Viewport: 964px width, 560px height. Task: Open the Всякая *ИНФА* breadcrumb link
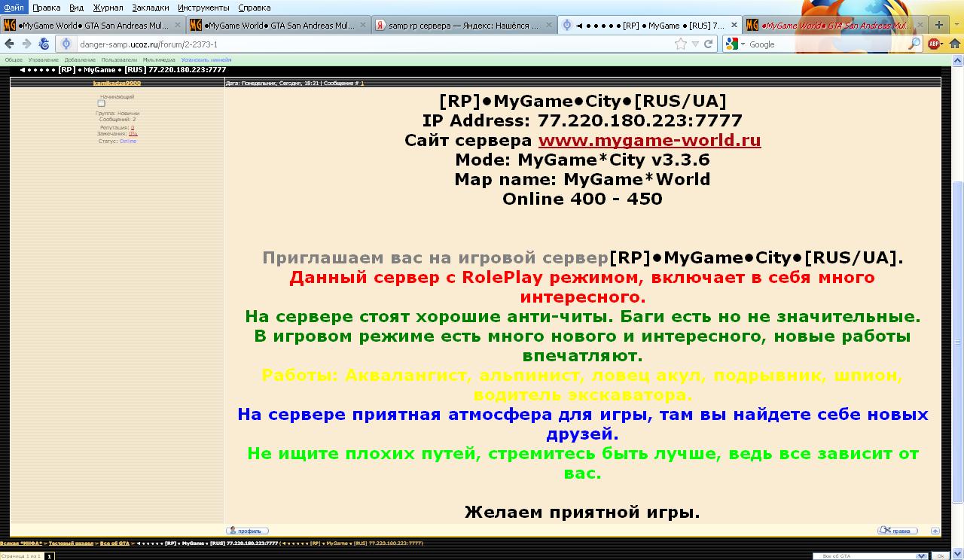[x=21, y=543]
